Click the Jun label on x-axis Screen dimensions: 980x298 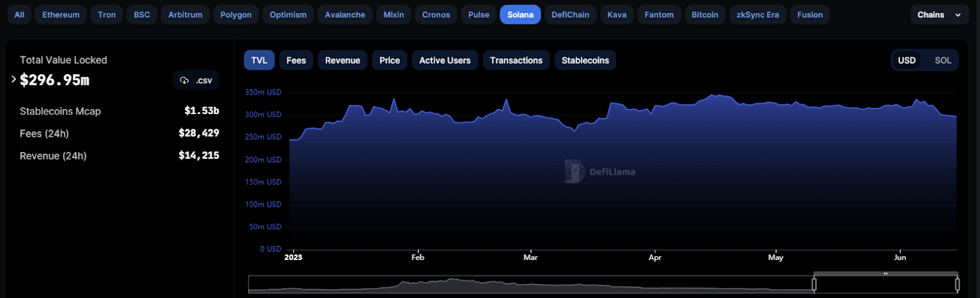(x=900, y=258)
